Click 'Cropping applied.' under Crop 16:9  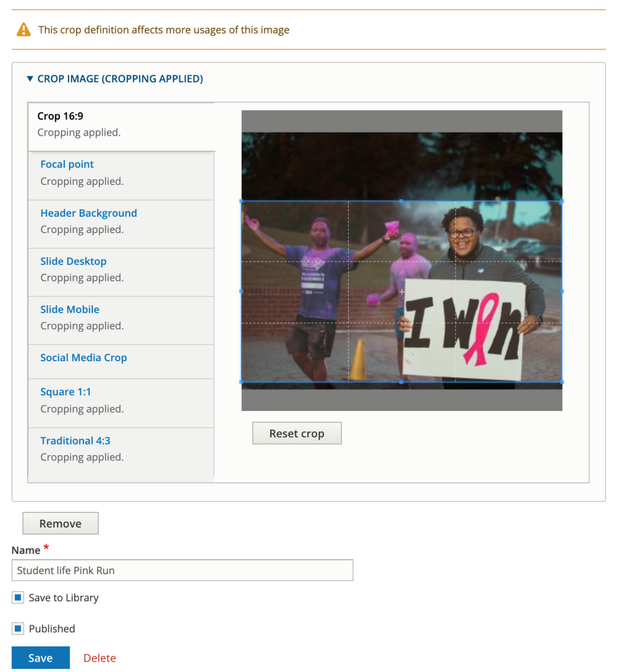click(x=79, y=133)
